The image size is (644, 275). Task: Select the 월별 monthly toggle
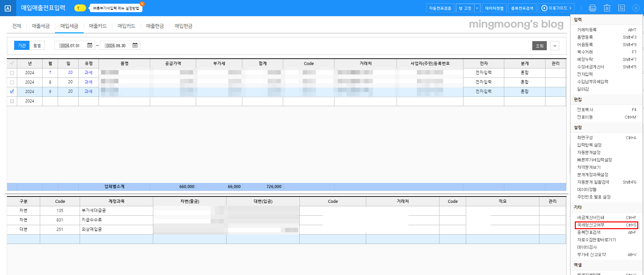pyautogui.click(x=37, y=45)
